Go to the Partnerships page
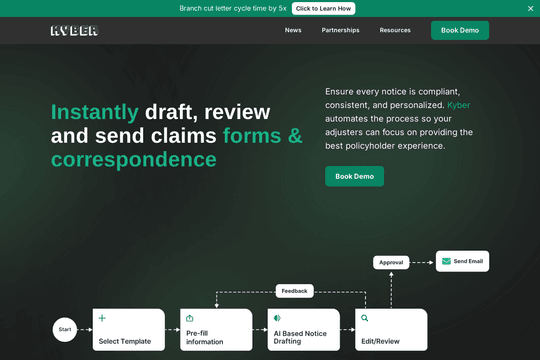 pos(340,30)
